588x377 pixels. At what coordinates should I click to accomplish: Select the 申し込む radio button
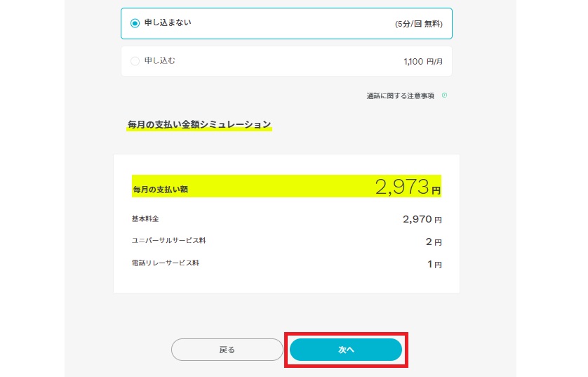pyautogui.click(x=135, y=61)
